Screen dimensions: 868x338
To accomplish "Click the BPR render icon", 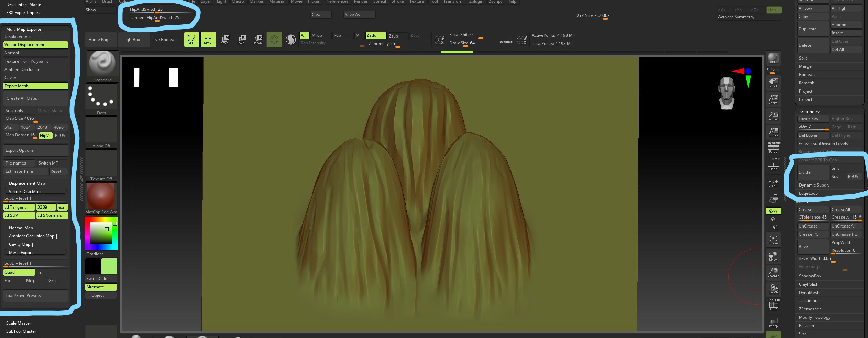I will pyautogui.click(x=773, y=58).
